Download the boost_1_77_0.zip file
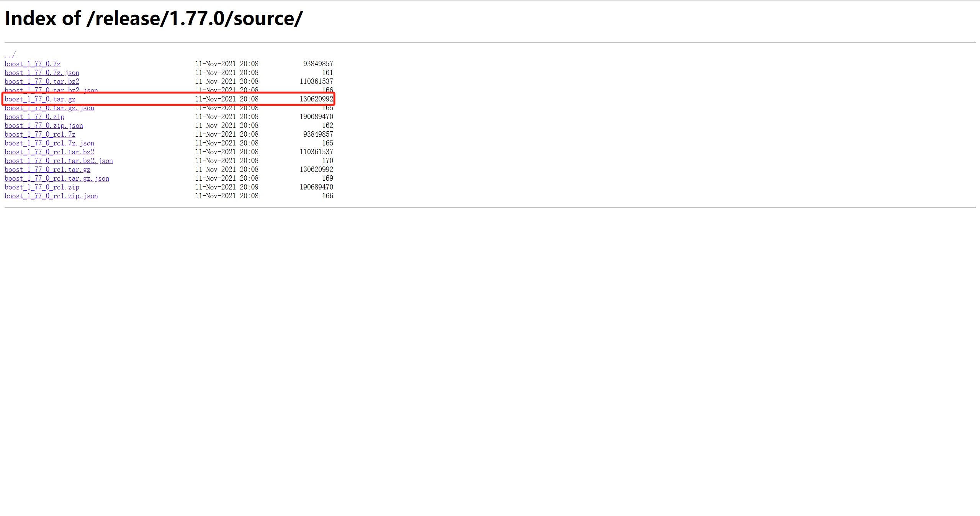 pos(34,116)
